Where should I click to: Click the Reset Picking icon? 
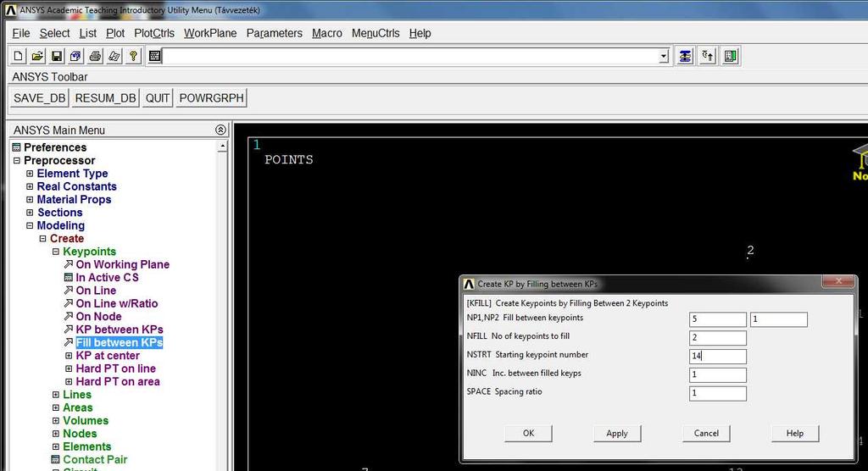[708, 56]
